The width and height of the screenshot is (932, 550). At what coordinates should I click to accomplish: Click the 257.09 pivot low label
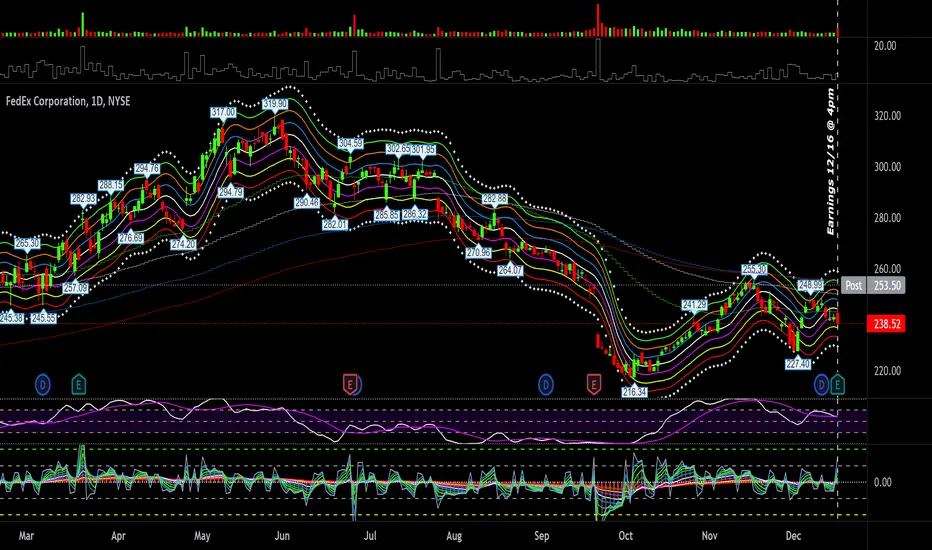75,288
